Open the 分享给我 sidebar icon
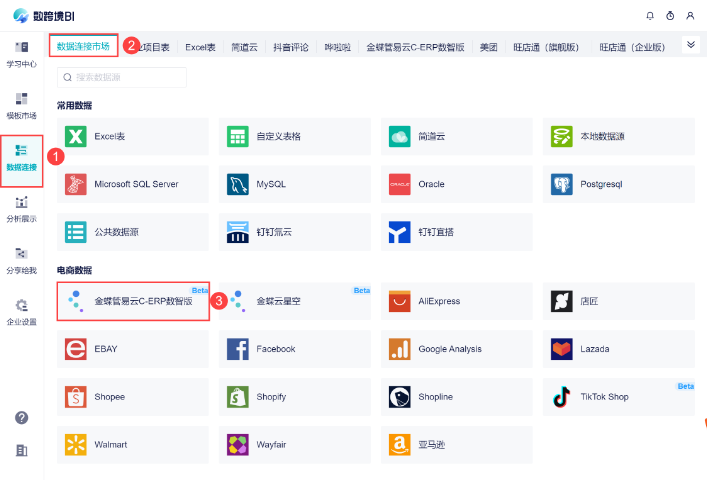This screenshot has width=707, height=480. (x=21, y=254)
